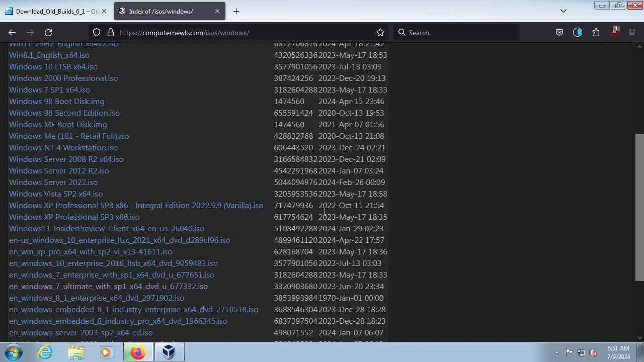Open the Firefox account icon in toolbar
Image resolution: width=644 pixels, height=362 pixels.
click(578, 33)
